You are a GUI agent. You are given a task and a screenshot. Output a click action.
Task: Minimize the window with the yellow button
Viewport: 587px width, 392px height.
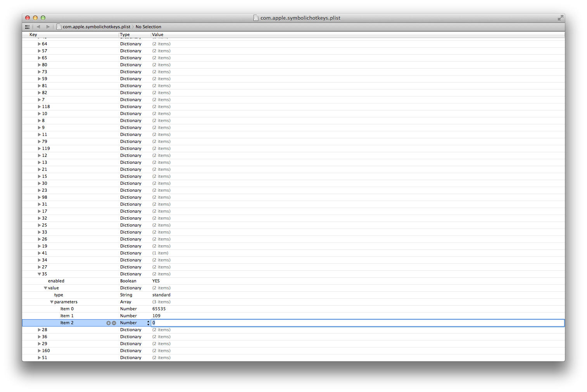pos(35,18)
